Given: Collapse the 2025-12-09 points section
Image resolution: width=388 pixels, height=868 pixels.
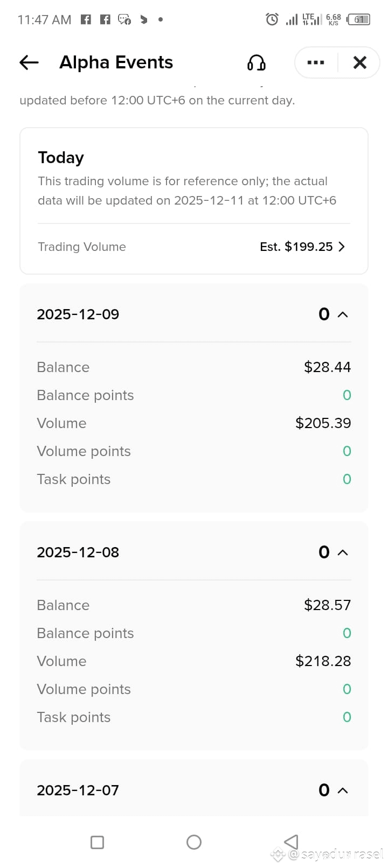Looking at the screenshot, I should 343,314.
